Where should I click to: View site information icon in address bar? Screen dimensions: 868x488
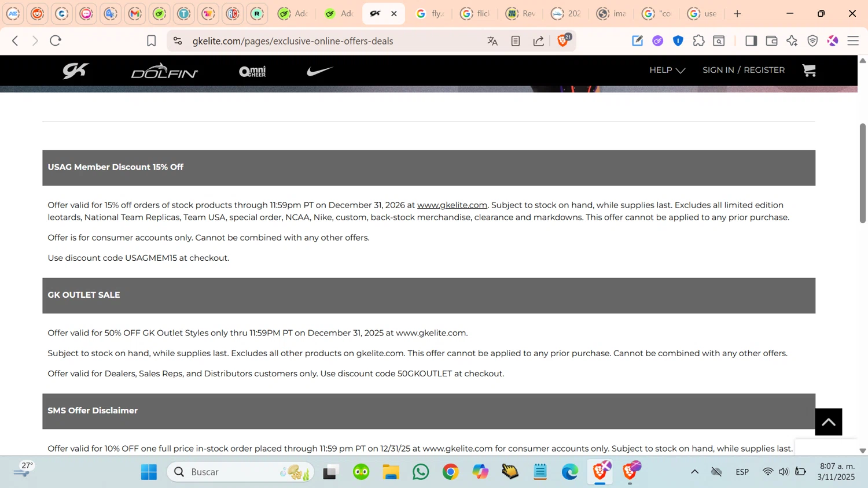(x=178, y=40)
